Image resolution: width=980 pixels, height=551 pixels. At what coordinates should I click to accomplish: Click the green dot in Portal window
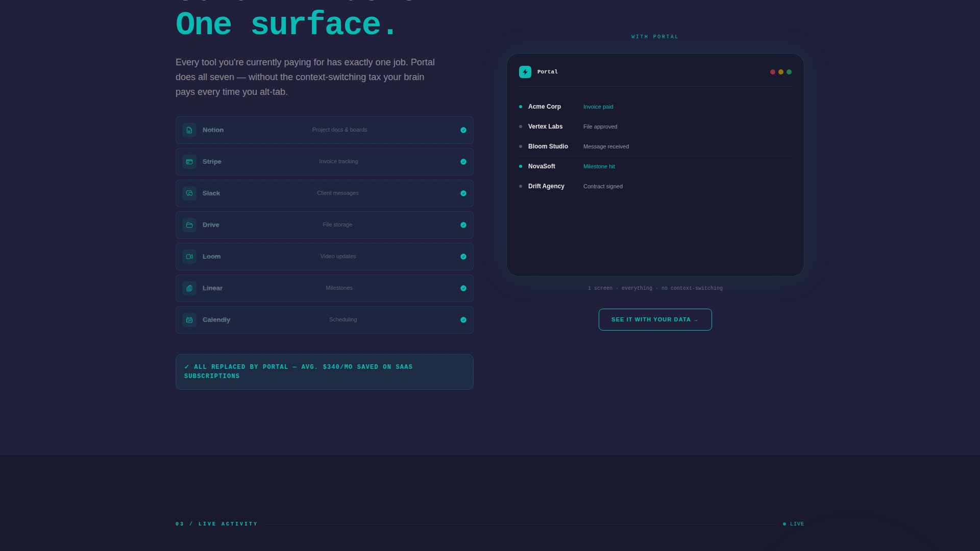[789, 72]
